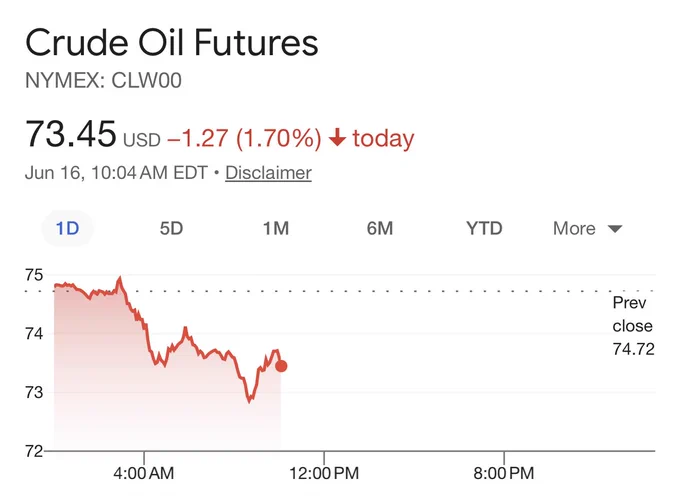Click the More dropdown arrow icon
This screenshot has width=680, height=496.
pyautogui.click(x=615, y=229)
